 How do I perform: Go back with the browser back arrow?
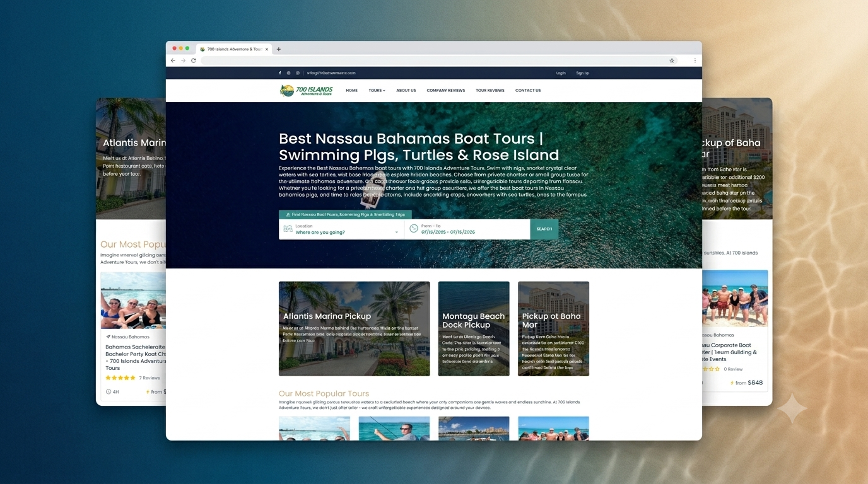pos(173,60)
